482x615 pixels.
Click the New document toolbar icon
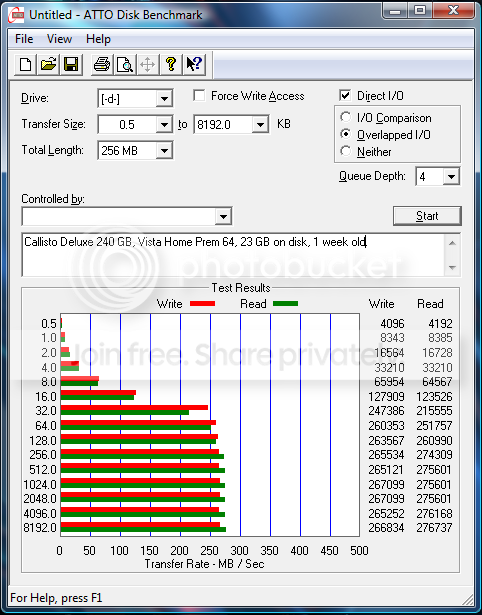(x=25, y=64)
